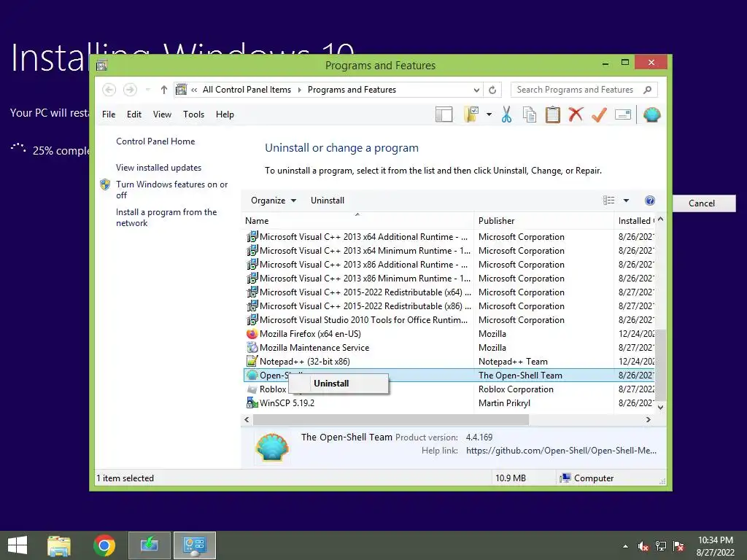Open the Help menu
The image size is (747, 560).
pyautogui.click(x=225, y=114)
